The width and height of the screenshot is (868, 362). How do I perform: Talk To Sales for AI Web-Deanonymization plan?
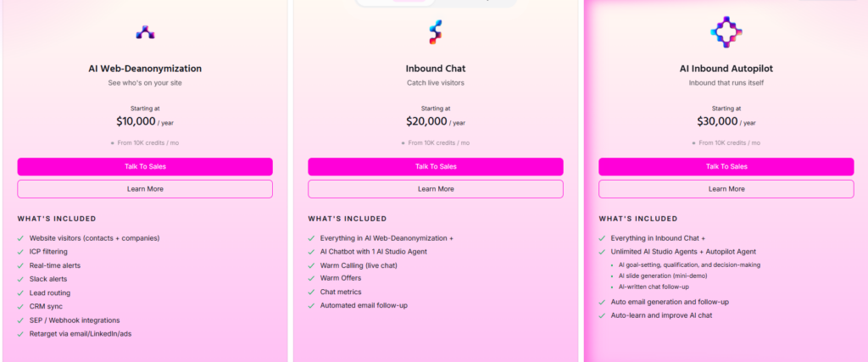tap(145, 167)
